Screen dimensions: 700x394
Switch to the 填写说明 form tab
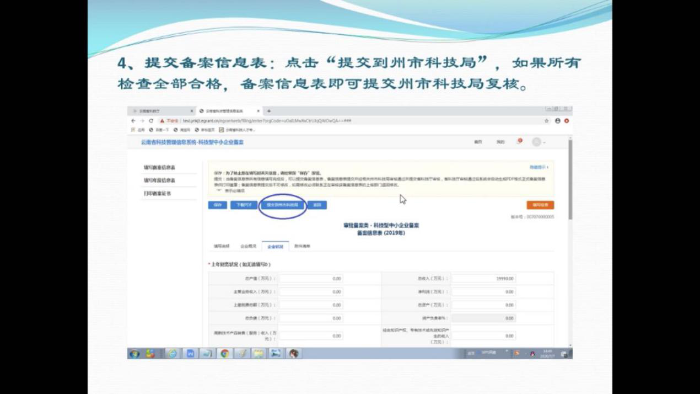[221, 246]
